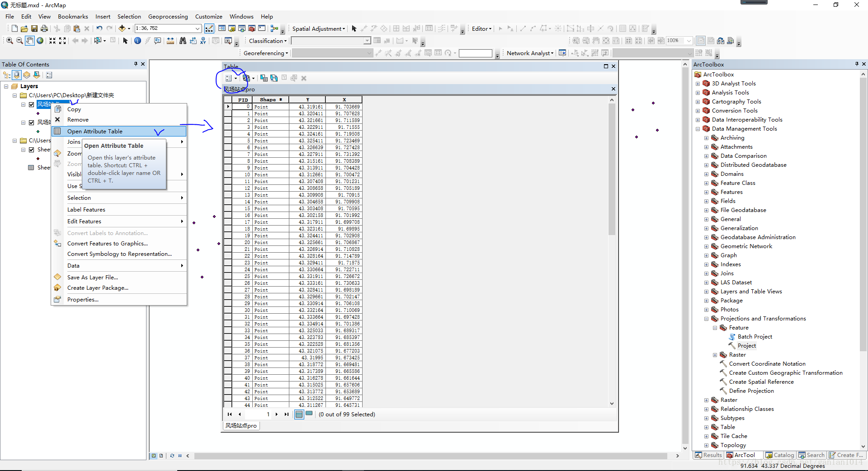Toggle the Sheet layer visibility checkbox
This screenshot has height=471, width=868.
pos(31,150)
